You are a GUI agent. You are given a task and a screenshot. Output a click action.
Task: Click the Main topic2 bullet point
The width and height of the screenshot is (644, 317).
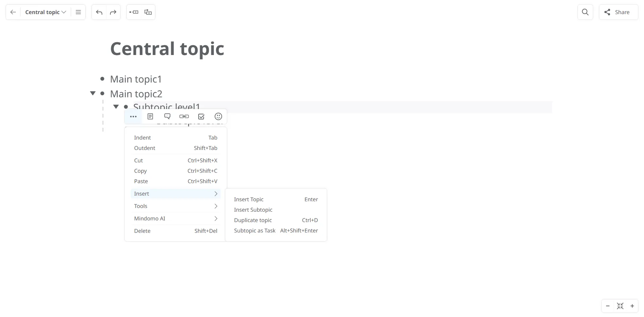[x=102, y=93]
